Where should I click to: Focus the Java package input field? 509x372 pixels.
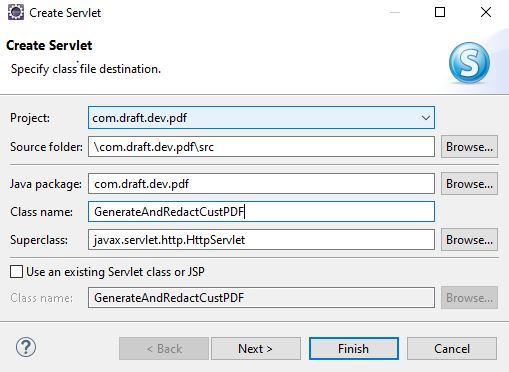click(261, 184)
